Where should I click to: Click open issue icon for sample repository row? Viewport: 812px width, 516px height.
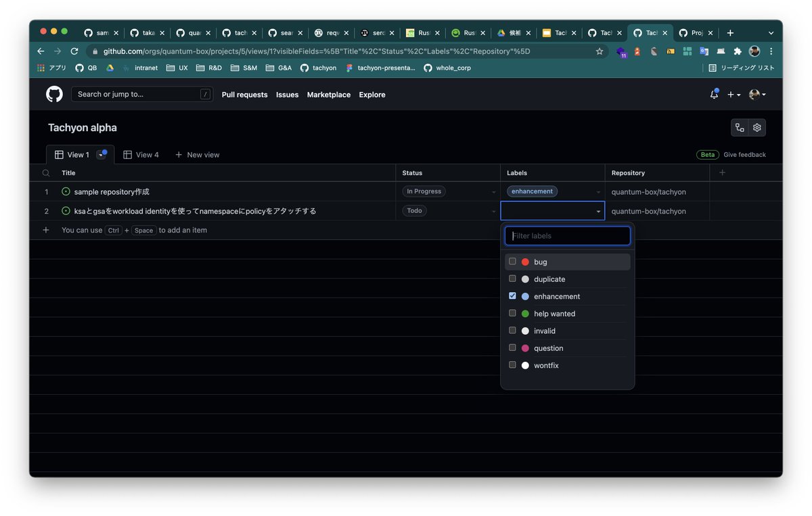66,191
